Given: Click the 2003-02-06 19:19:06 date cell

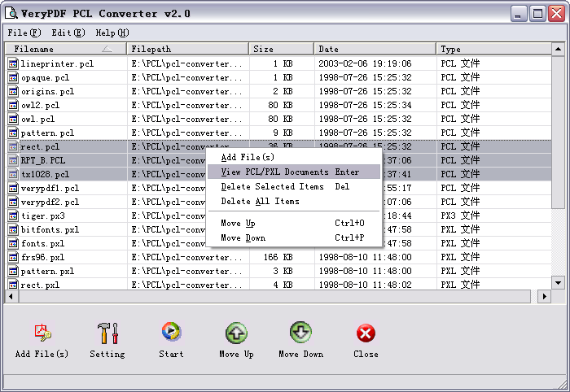Looking at the screenshot, I should click(365, 64).
